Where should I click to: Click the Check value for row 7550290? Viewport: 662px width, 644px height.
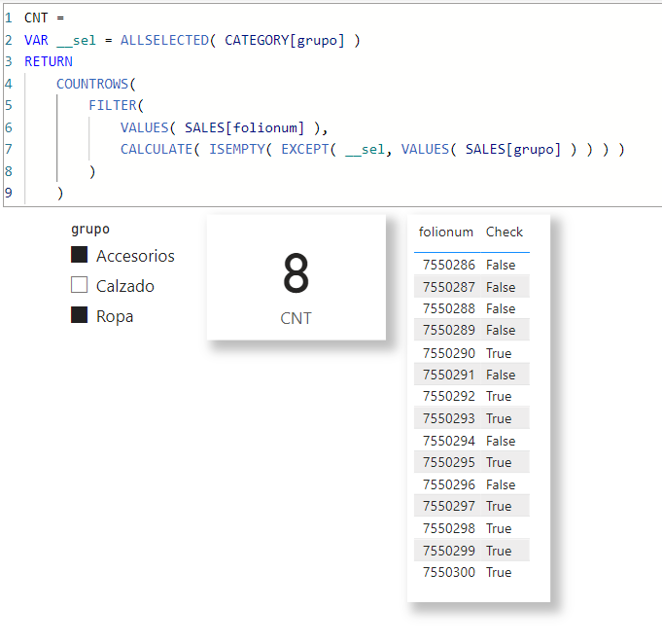click(499, 353)
